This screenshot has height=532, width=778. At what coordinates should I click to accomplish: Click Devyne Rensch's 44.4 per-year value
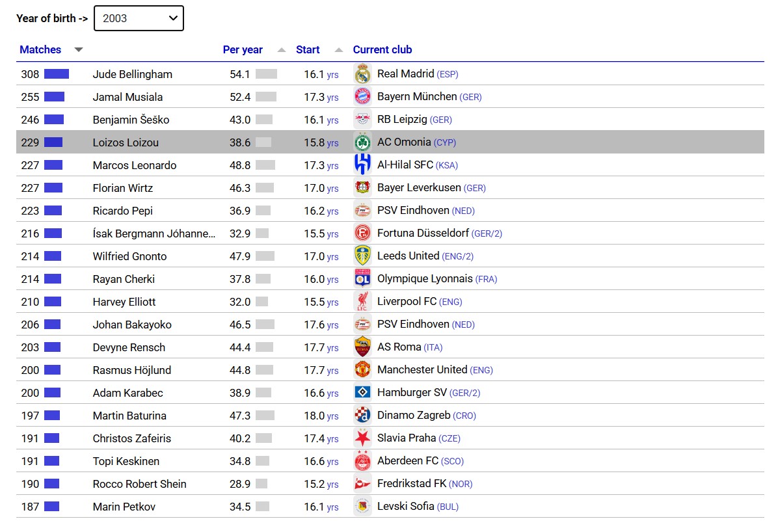239,347
